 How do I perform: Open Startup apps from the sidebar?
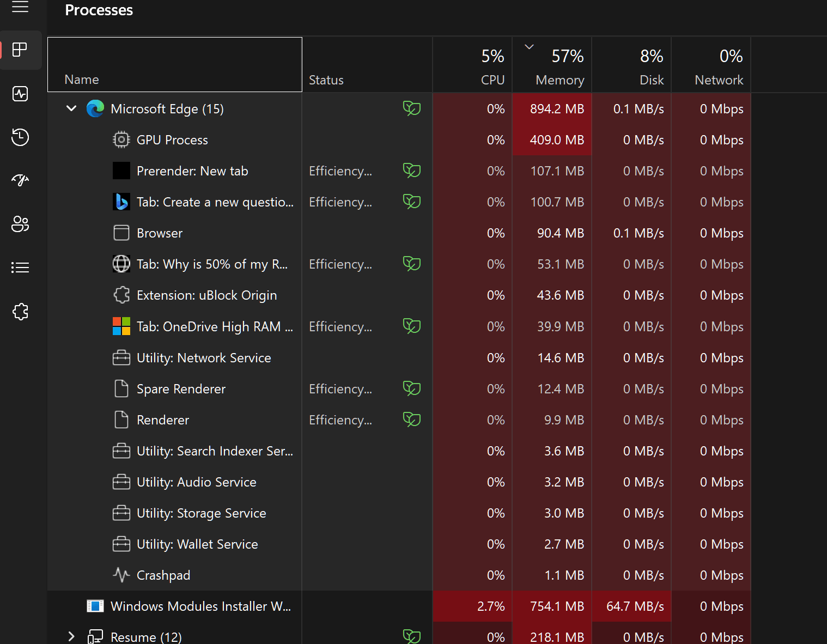(20, 180)
